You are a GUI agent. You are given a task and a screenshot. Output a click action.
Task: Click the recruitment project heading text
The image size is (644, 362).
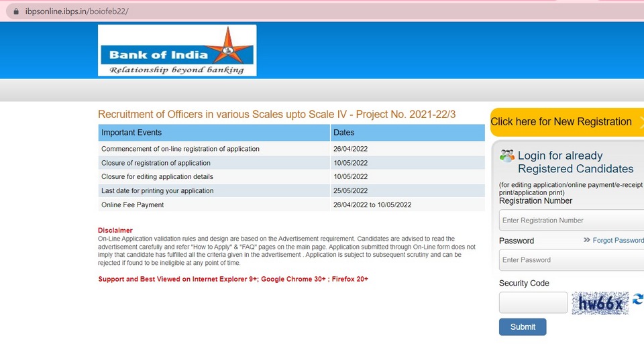(x=276, y=114)
